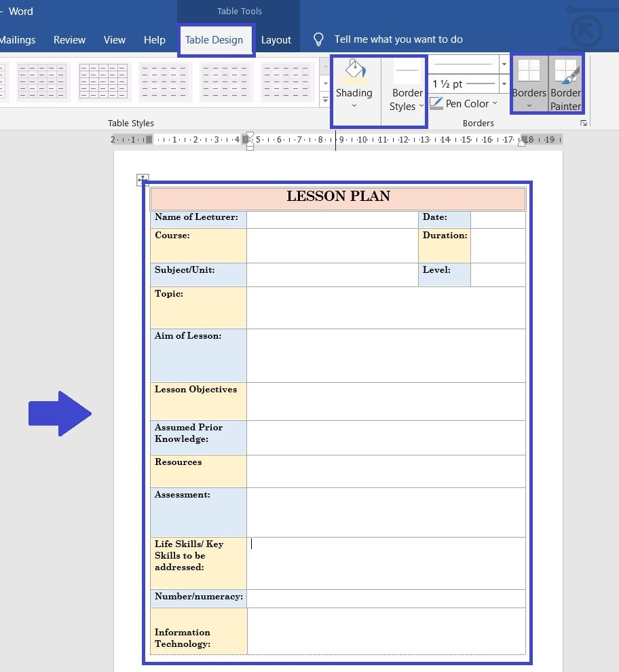Click the LESSON PLAN title cell

point(338,197)
